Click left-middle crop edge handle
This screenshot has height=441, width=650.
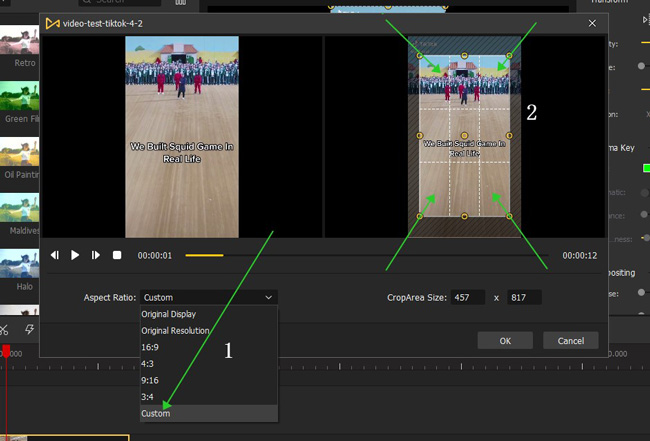(x=420, y=136)
